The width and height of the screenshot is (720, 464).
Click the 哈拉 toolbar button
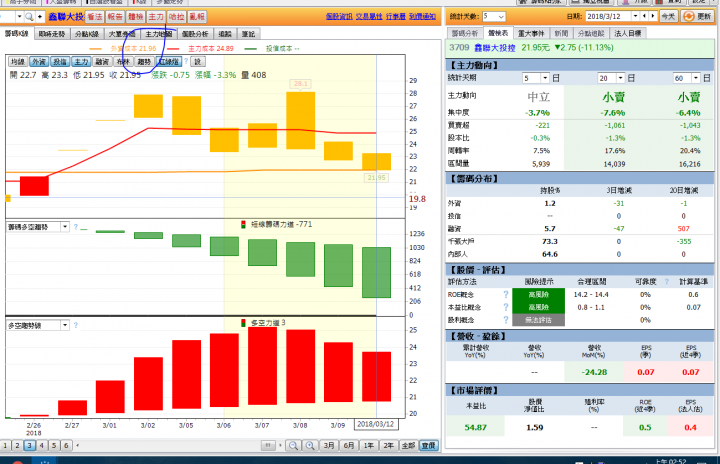coord(176,17)
